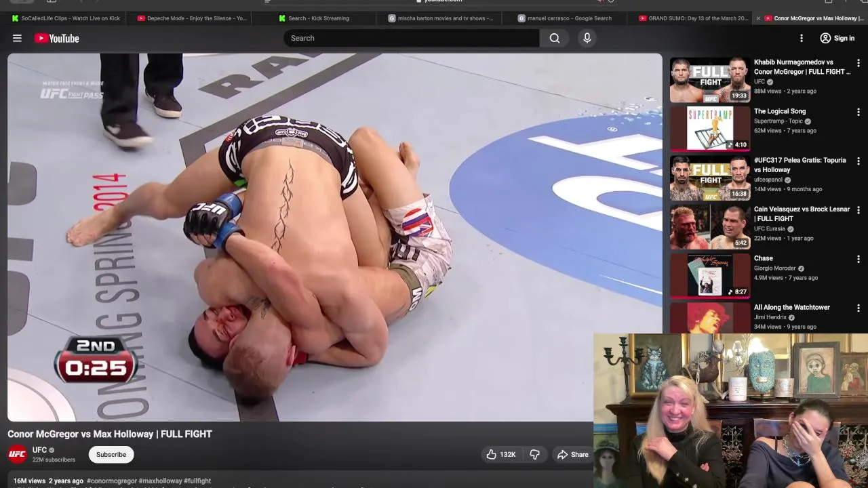Open Cain Velasquez vs Brock Lesnar thumbnail

tap(710, 227)
